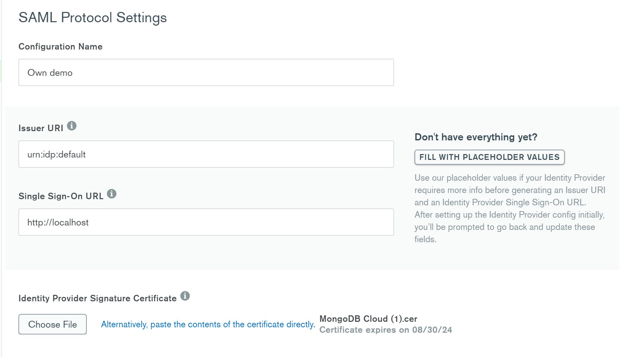
Task: Click into the Issuer URI text field
Action: tap(206, 154)
